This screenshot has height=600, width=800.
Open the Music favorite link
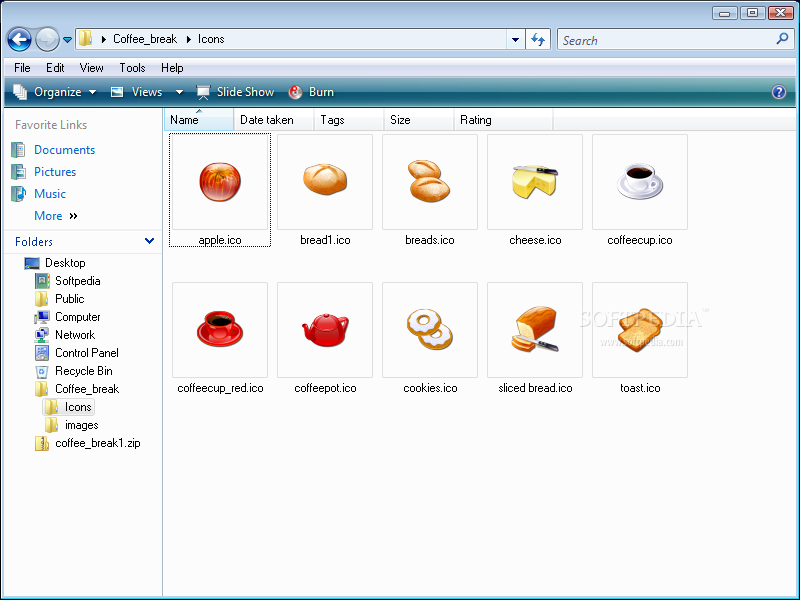coord(50,194)
